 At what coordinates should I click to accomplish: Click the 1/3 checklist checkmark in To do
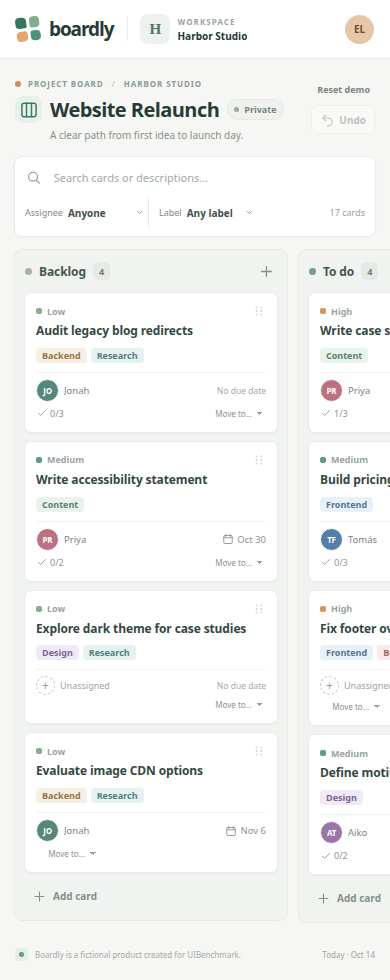326,413
